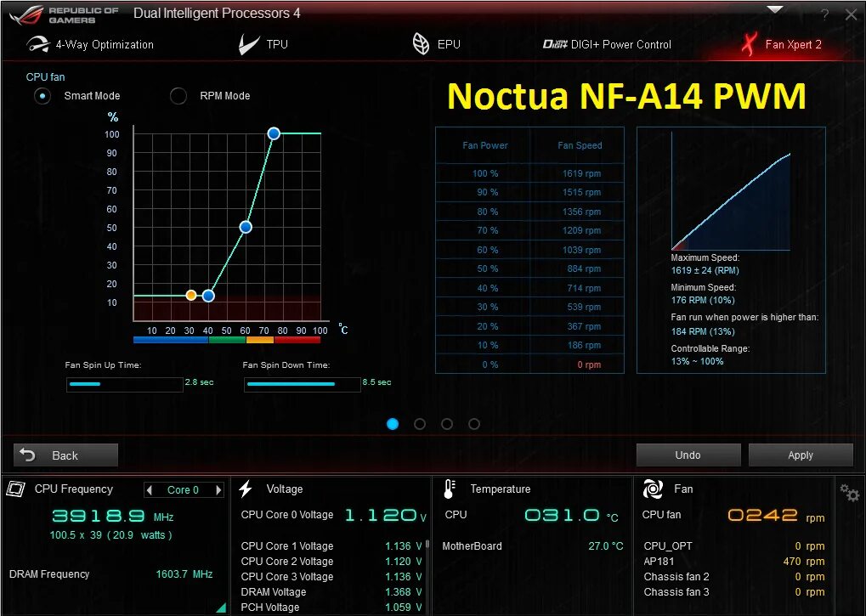Go to the fourth page dot

(474, 424)
